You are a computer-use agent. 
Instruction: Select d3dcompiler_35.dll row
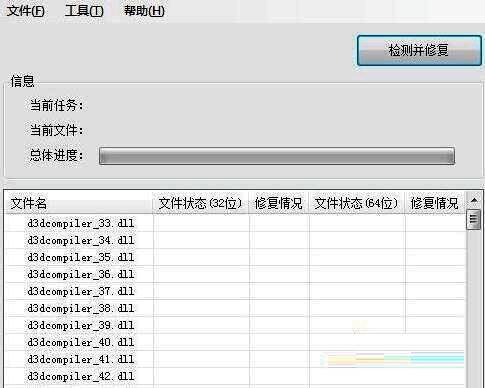click(236, 257)
